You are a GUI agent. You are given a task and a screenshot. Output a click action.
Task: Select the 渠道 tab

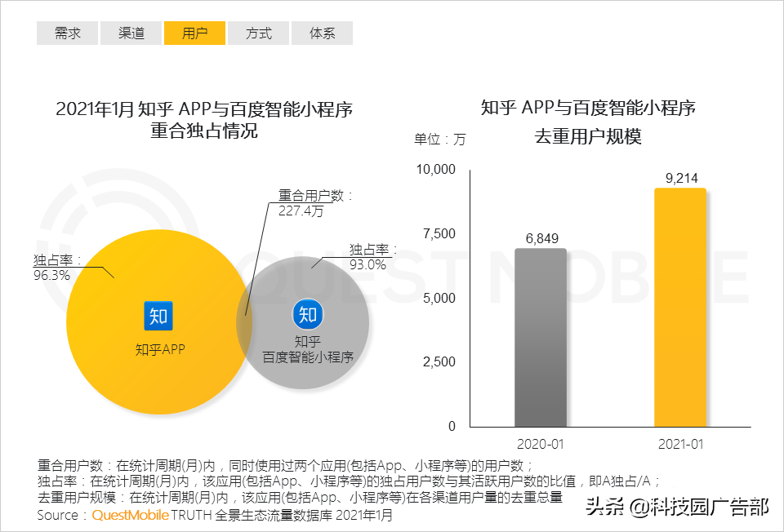tap(131, 33)
